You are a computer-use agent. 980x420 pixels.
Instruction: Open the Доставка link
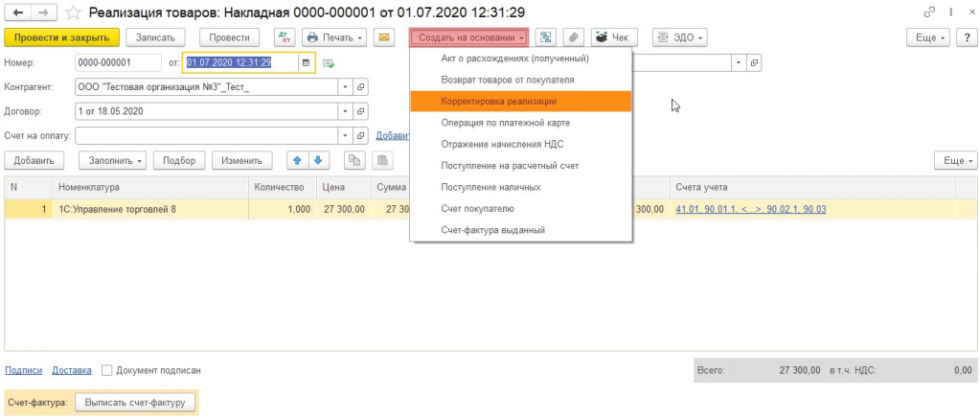click(71, 370)
